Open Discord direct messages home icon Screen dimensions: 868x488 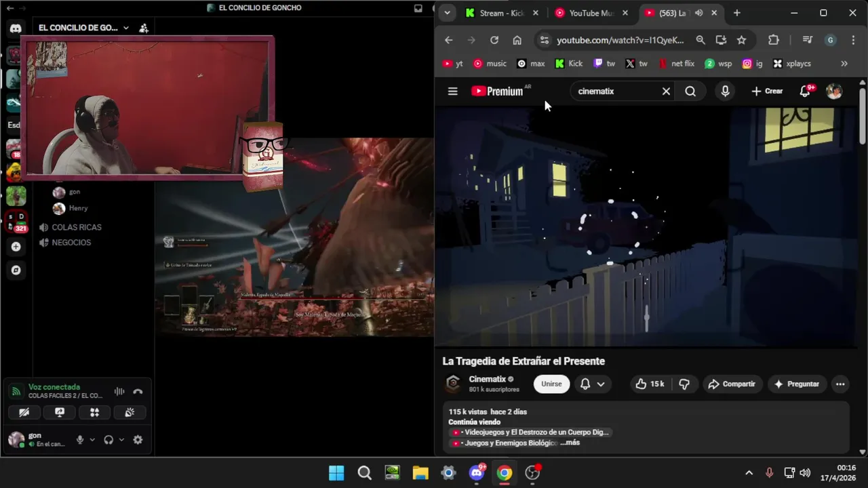click(x=16, y=28)
